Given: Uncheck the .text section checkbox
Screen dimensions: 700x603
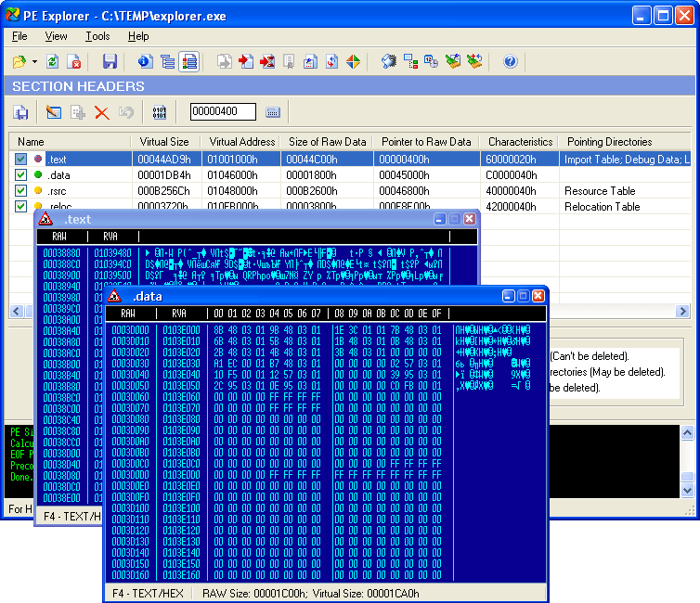Looking at the screenshot, I should tap(20, 159).
